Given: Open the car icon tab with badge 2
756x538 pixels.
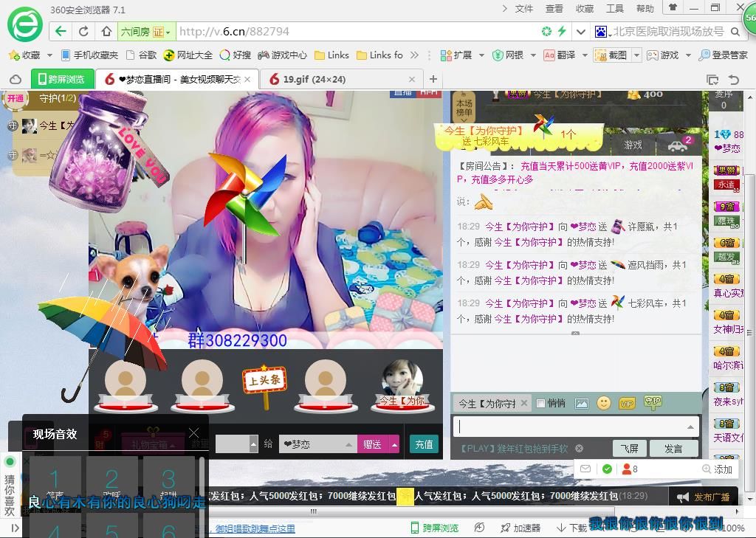Looking at the screenshot, I should (679, 145).
